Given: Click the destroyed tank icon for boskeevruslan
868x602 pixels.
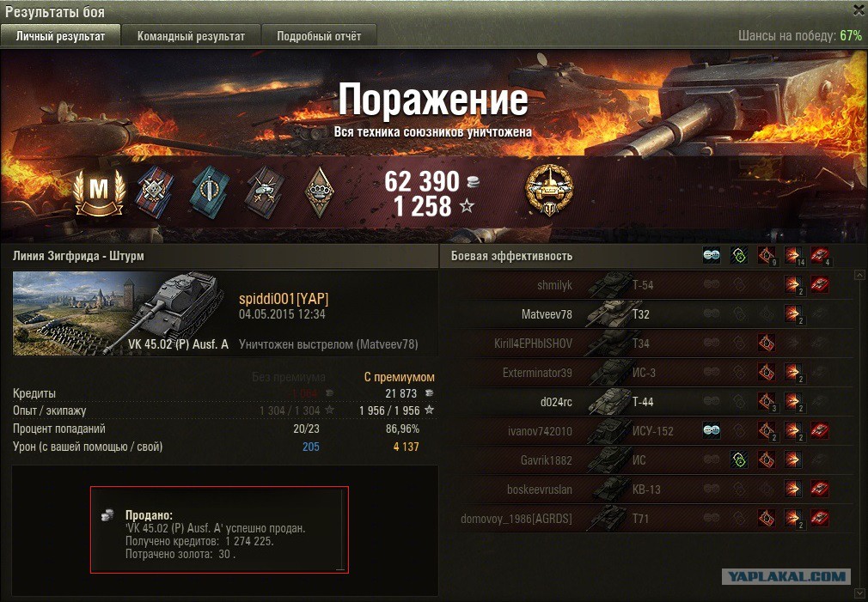Looking at the screenshot, I should coord(820,490).
